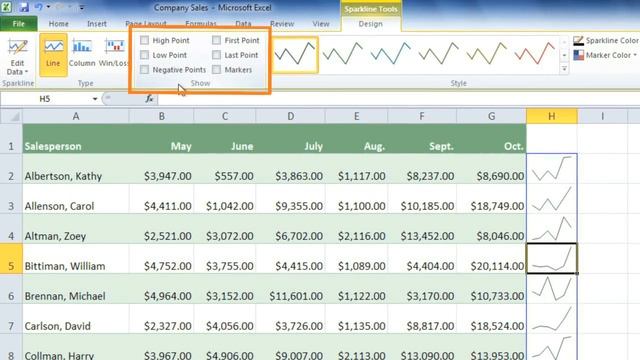640x360 pixels.
Task: Enable the High Point checkbox
Action: tap(144, 40)
